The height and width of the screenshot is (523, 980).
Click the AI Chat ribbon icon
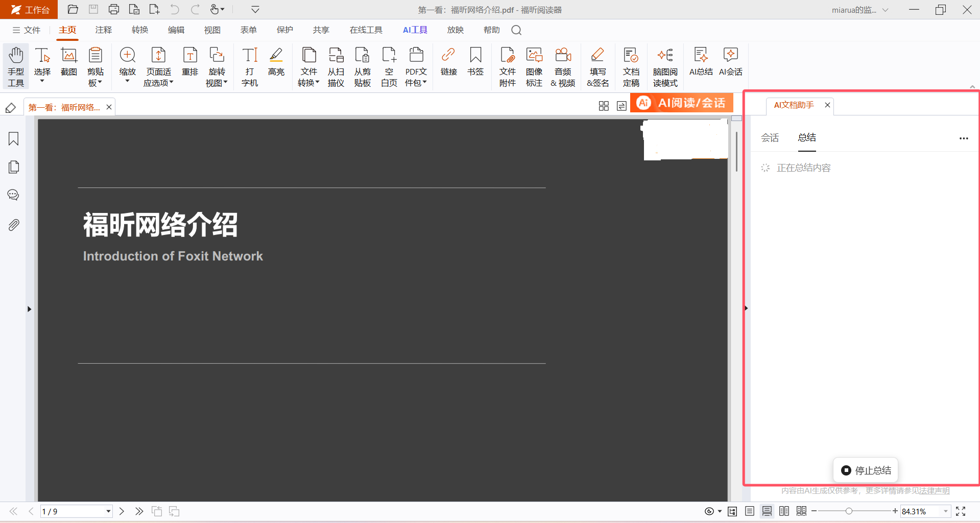[x=731, y=62]
